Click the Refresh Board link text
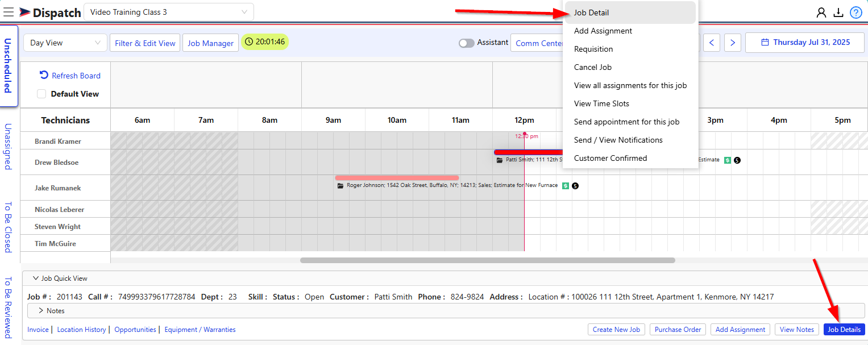Image resolution: width=868 pixels, height=345 pixels. [76, 76]
